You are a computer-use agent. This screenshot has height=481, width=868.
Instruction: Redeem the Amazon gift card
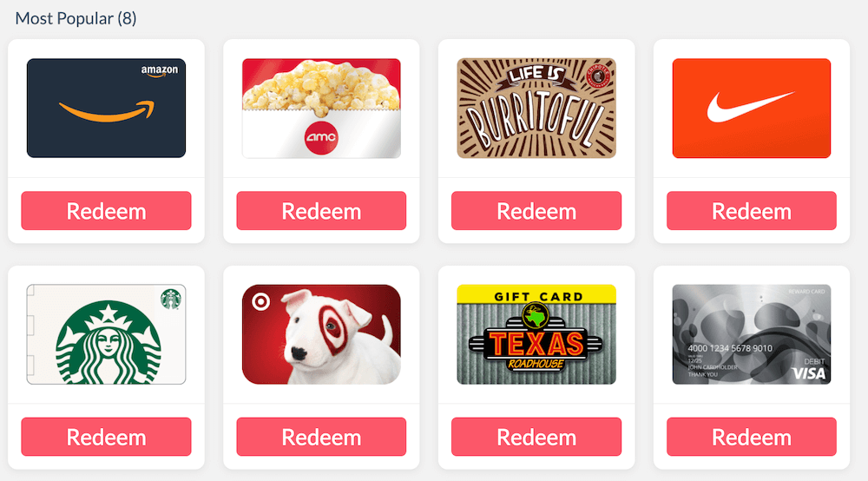pos(106,211)
